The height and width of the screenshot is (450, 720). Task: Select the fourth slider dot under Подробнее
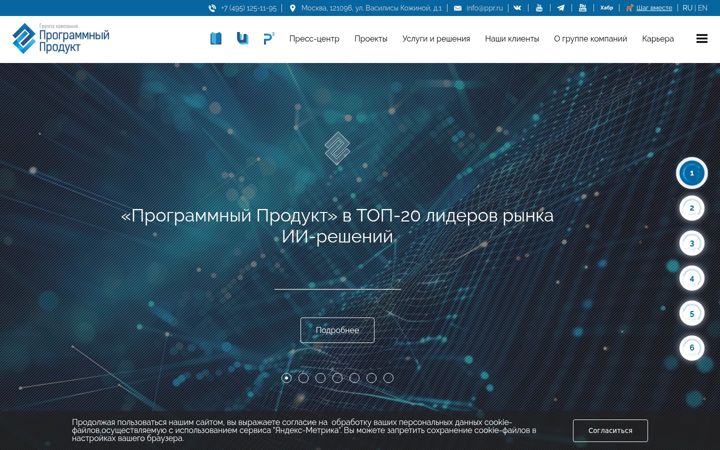click(338, 378)
